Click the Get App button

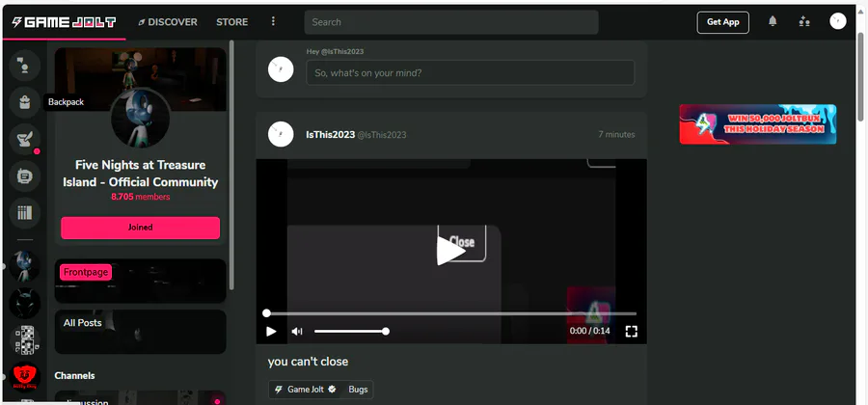(x=723, y=22)
